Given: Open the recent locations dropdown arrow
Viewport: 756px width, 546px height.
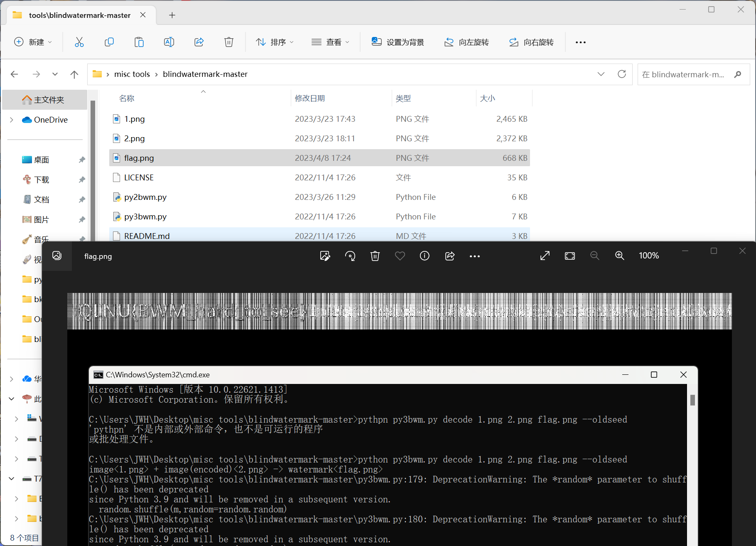Looking at the screenshot, I should (x=55, y=74).
